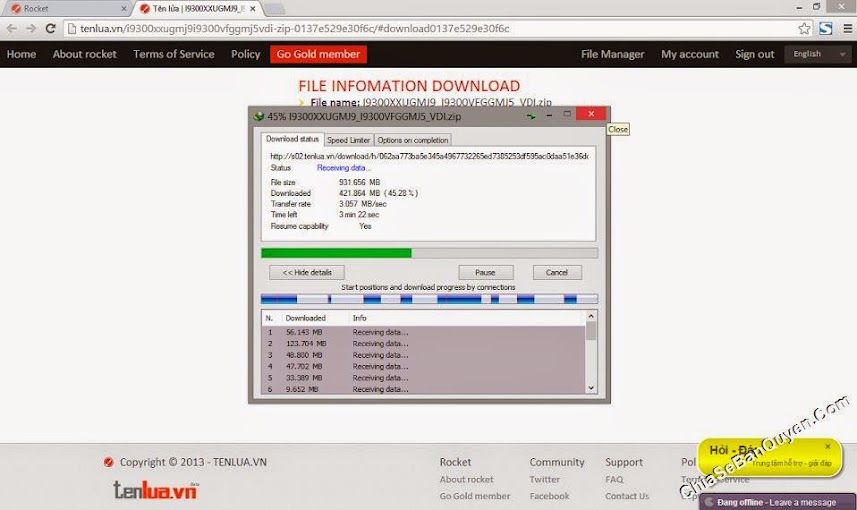The image size is (857, 510).
Task: Open About rocket in the top navigation bar
Action: click(x=85, y=54)
